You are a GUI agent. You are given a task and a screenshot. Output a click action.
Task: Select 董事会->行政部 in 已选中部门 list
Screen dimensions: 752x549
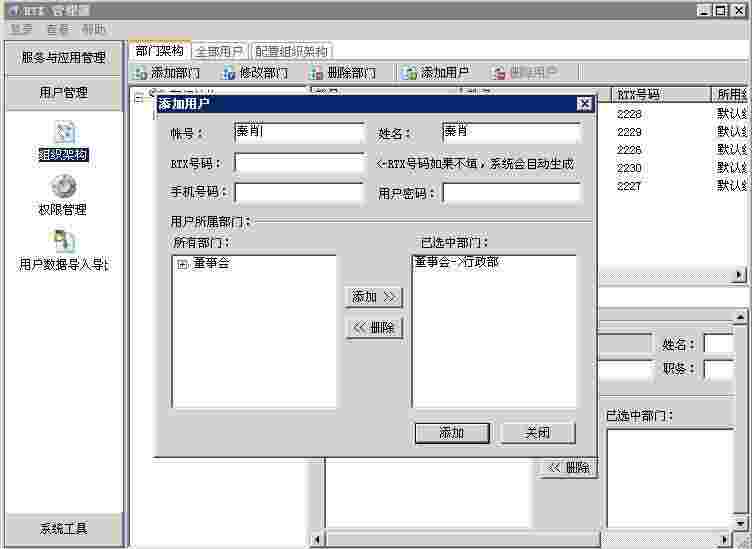pyautogui.click(x=457, y=262)
